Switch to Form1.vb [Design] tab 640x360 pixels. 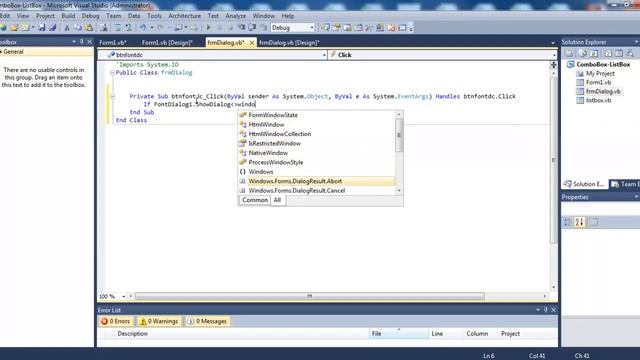point(167,42)
